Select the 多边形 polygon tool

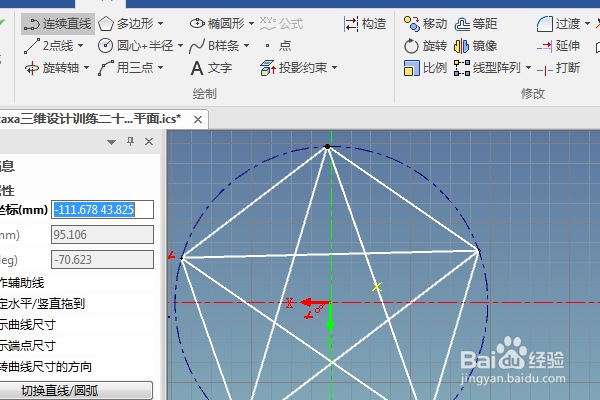click(x=126, y=24)
